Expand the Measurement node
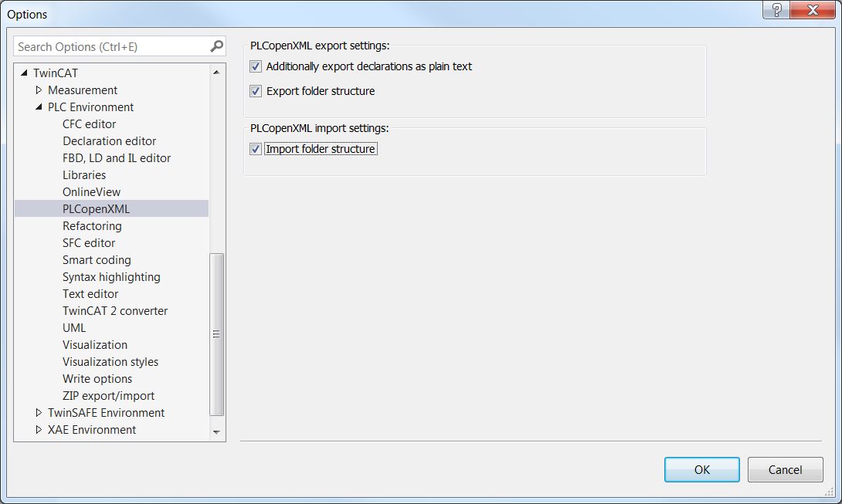842x504 pixels. click(x=39, y=90)
